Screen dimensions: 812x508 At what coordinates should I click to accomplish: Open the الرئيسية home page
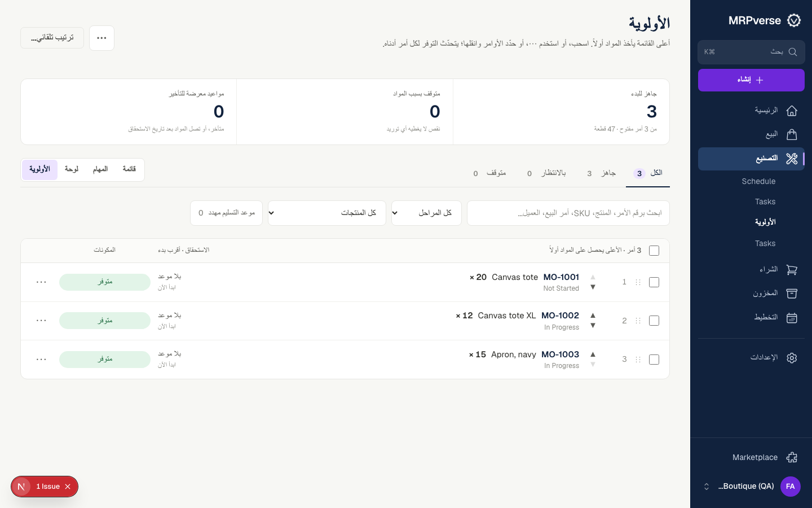(x=751, y=111)
